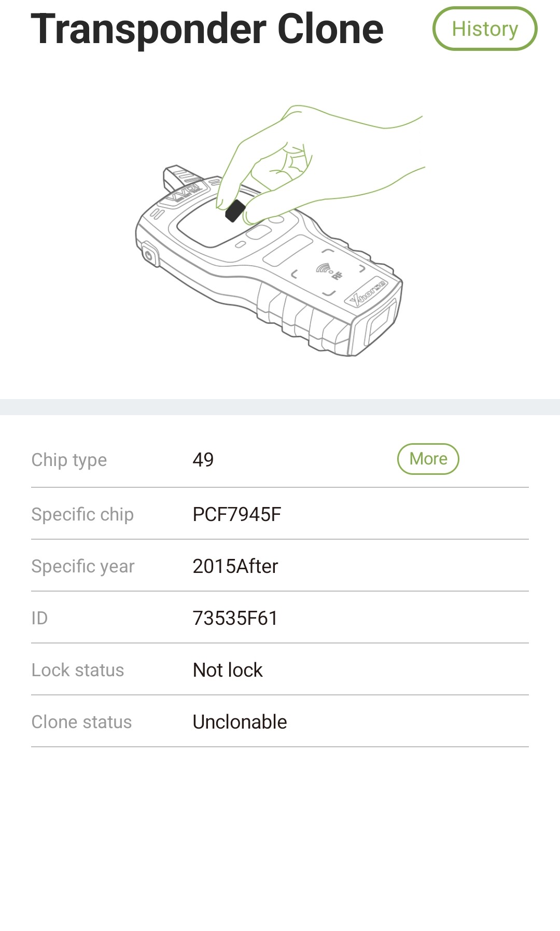
Task: Open the History page
Action: coord(484,29)
